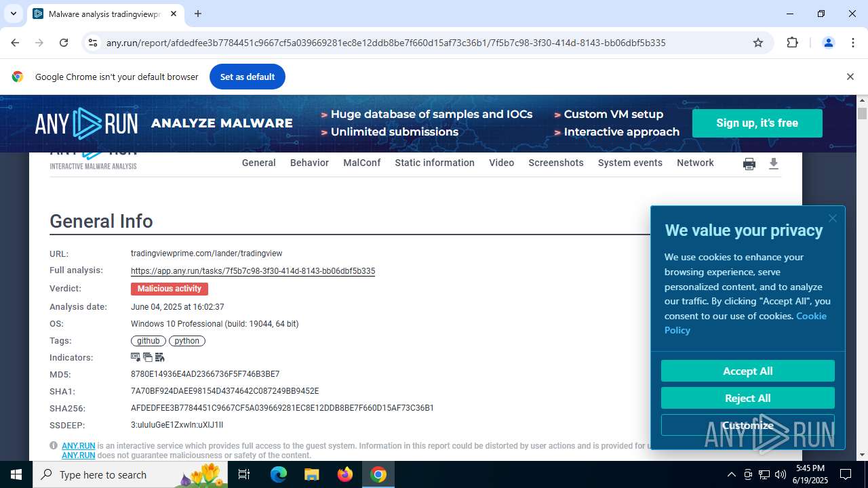
Task: Click the second indicator icon
Action: click(x=148, y=357)
